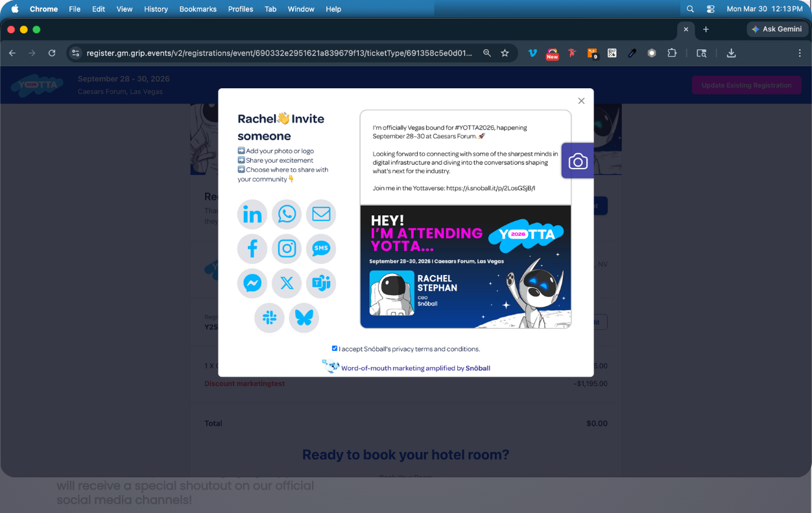Image resolution: width=812 pixels, height=513 pixels.
Task: Share the invite by email
Action: [321, 215]
